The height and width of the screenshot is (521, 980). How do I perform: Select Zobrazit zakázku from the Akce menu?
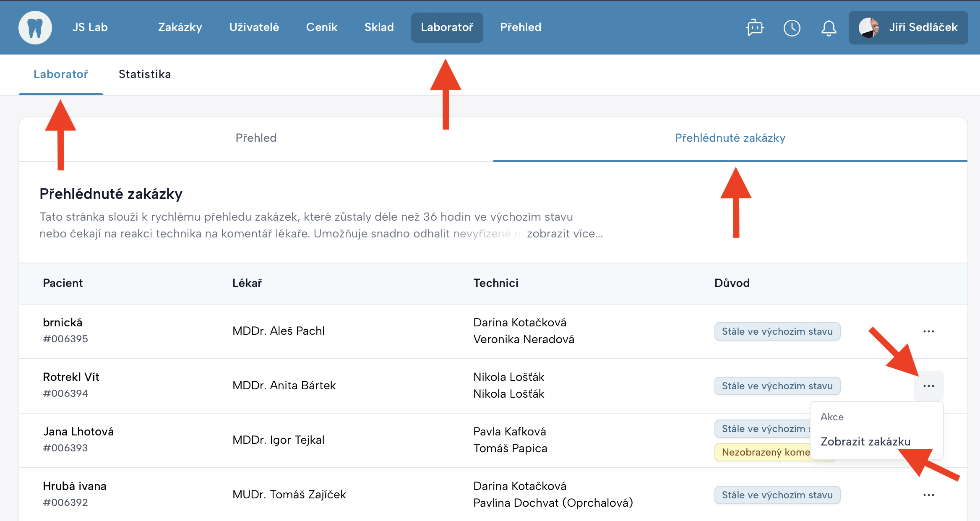click(x=865, y=441)
